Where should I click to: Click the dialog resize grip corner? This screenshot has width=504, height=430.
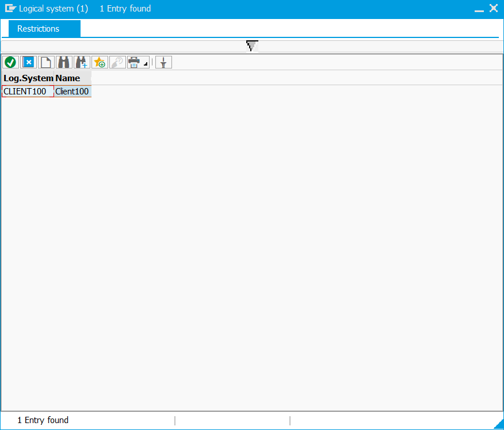pyautogui.click(x=499, y=424)
